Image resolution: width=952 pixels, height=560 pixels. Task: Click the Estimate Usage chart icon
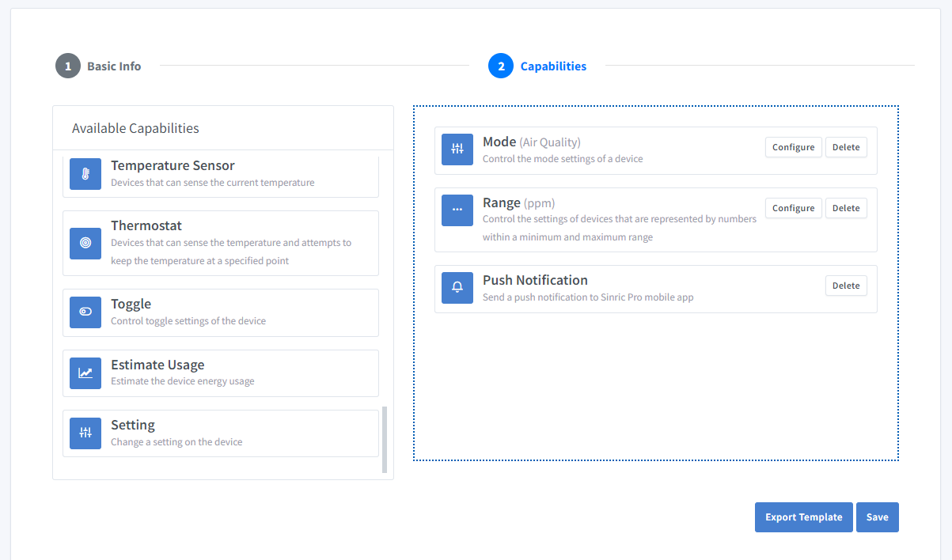coord(85,373)
